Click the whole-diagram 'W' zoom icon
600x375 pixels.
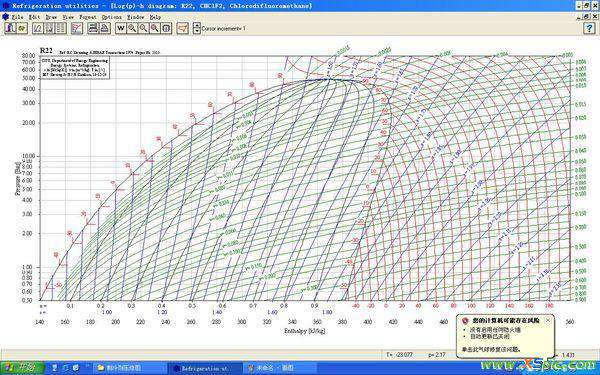click(121, 28)
